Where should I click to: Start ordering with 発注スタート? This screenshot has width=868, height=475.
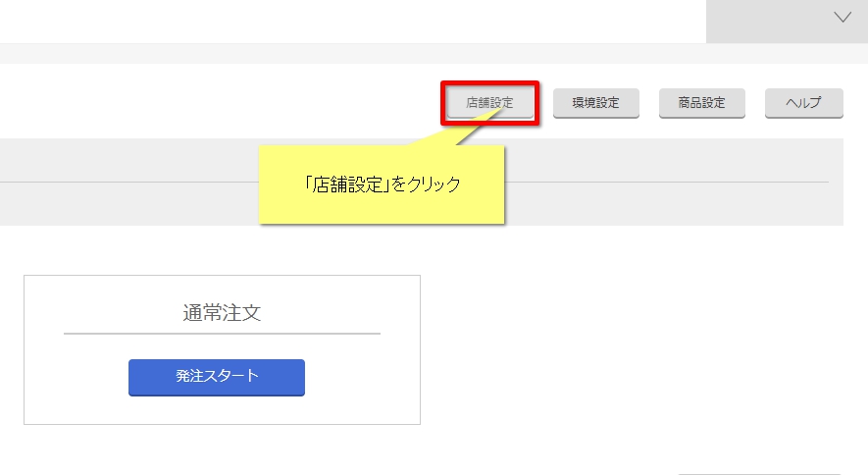pyautogui.click(x=217, y=378)
